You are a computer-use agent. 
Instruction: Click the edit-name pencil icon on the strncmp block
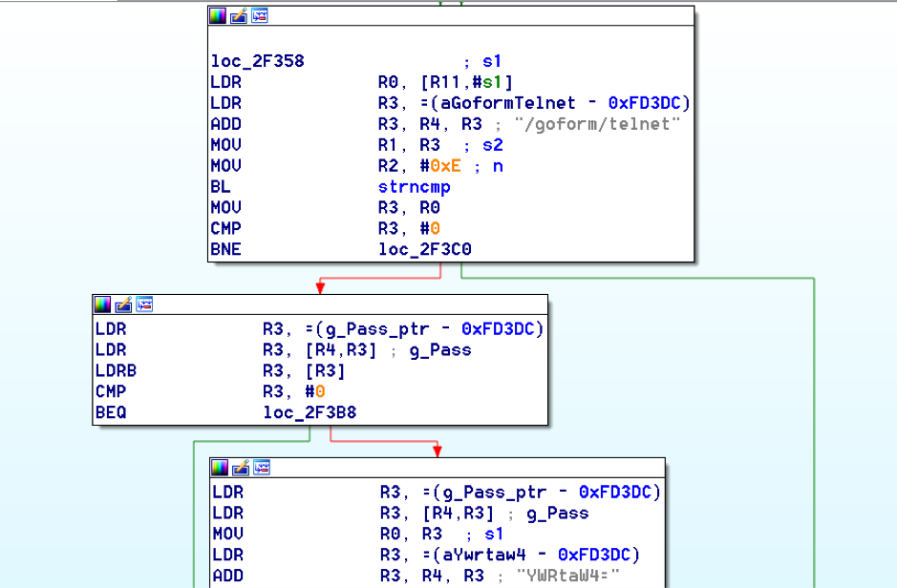239,16
